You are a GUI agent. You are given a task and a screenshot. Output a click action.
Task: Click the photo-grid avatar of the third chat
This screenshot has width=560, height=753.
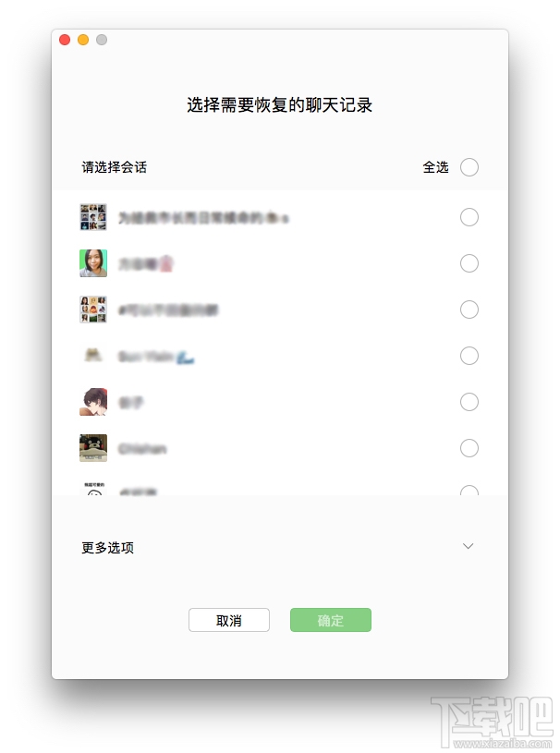pyautogui.click(x=93, y=310)
